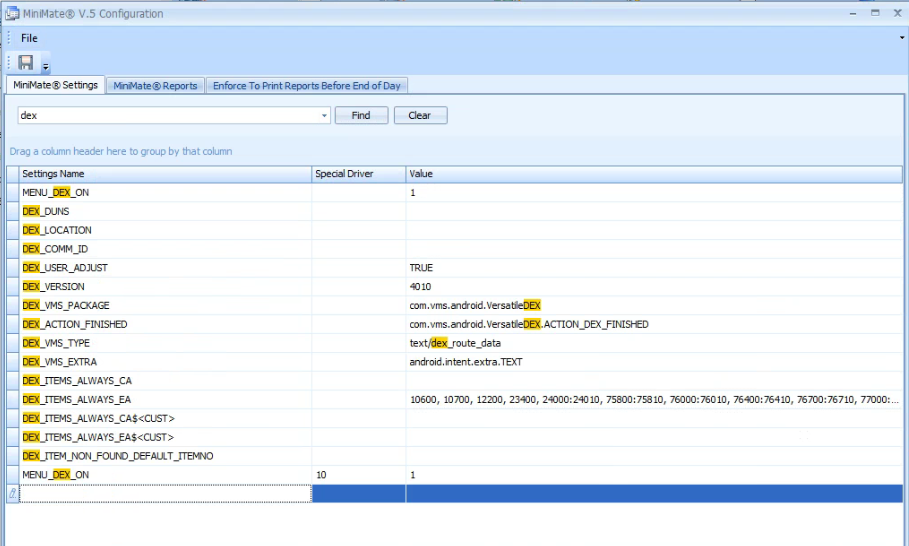
Task: Click the Clear button
Action: pyautogui.click(x=420, y=115)
